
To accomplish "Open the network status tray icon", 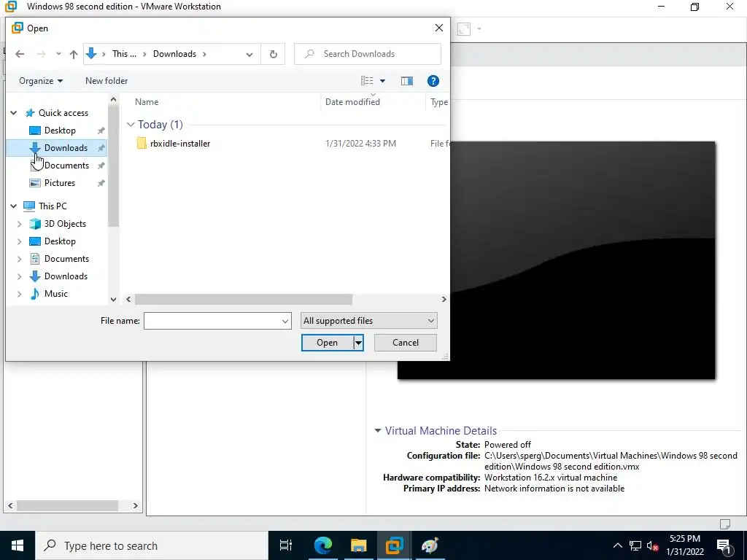I will coord(635,545).
